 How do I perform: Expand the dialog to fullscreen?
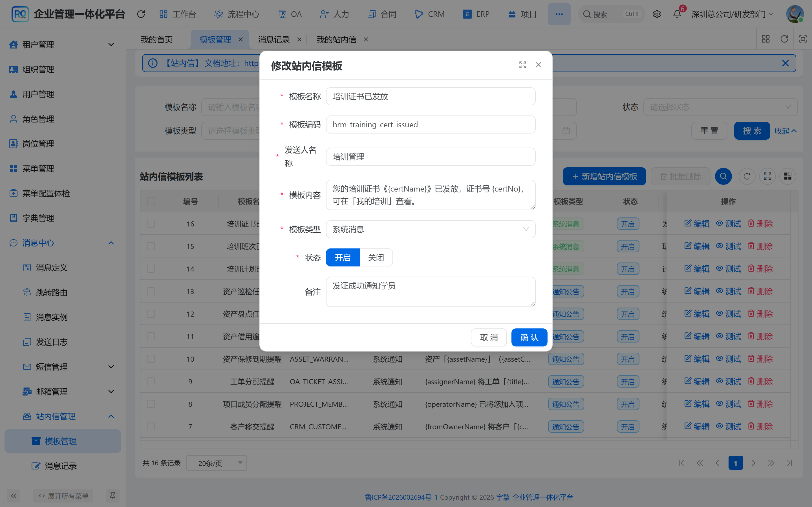522,65
